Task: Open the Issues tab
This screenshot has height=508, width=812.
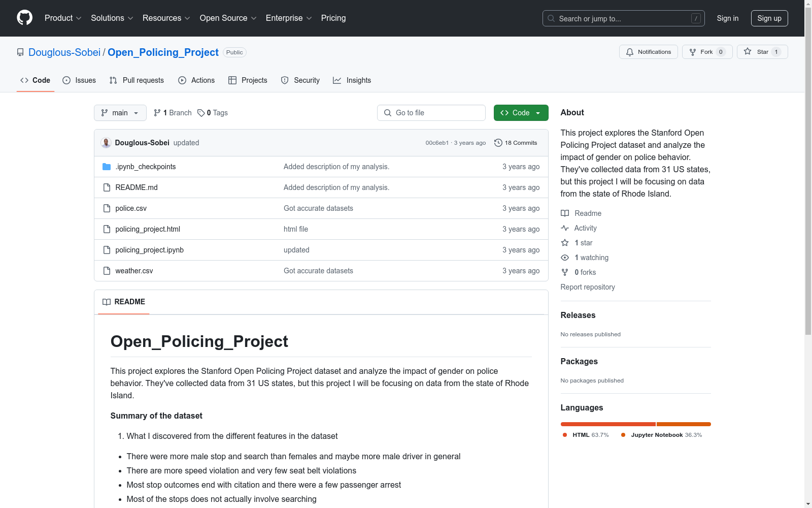Action: tap(79, 80)
